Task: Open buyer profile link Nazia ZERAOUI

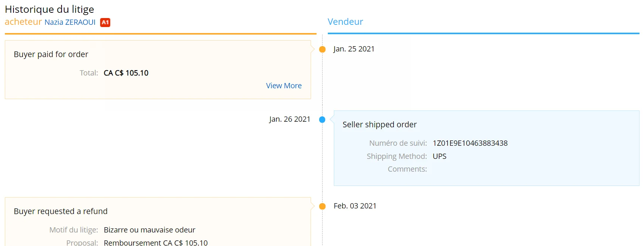Action: 70,23
